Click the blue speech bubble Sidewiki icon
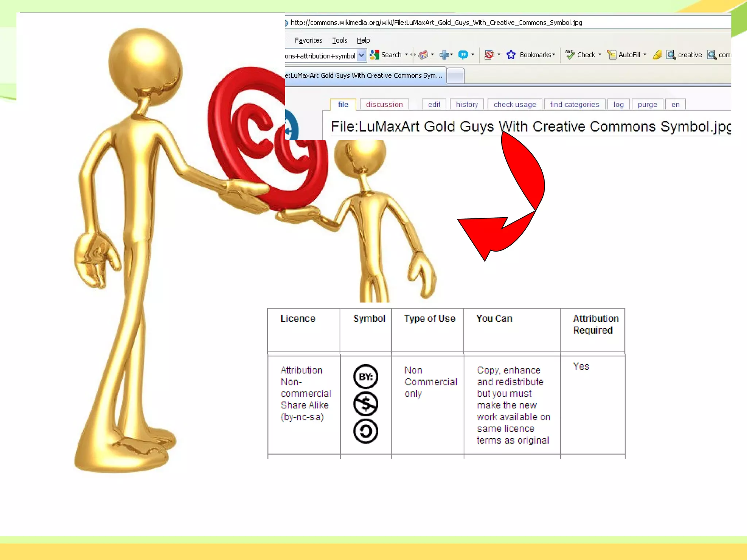 click(463, 55)
